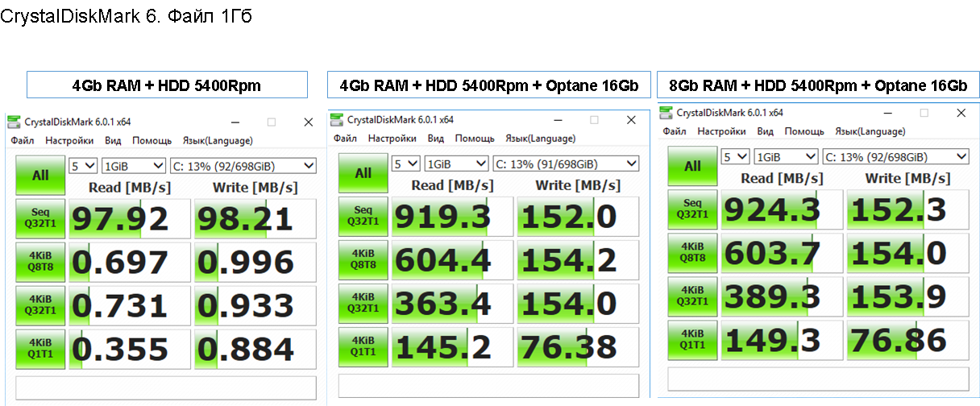Click 919.3 sequential read result

point(453,216)
